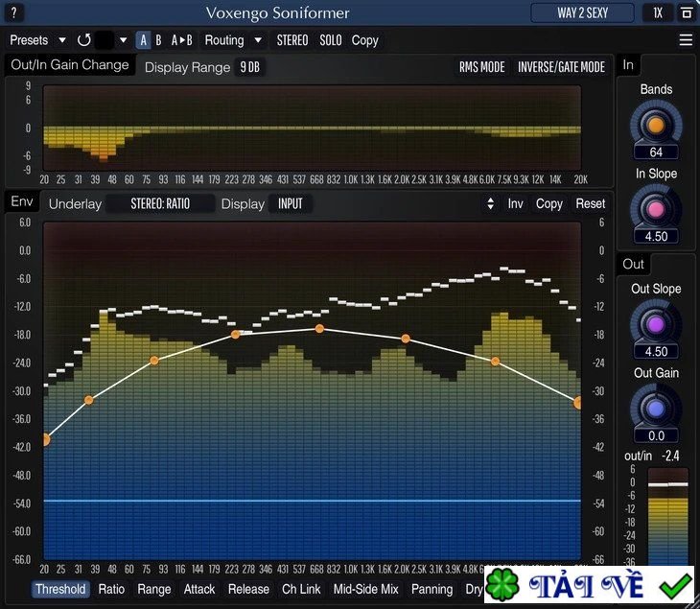
Task: Click the blue horizontal line at -54 dB
Action: 312,501
